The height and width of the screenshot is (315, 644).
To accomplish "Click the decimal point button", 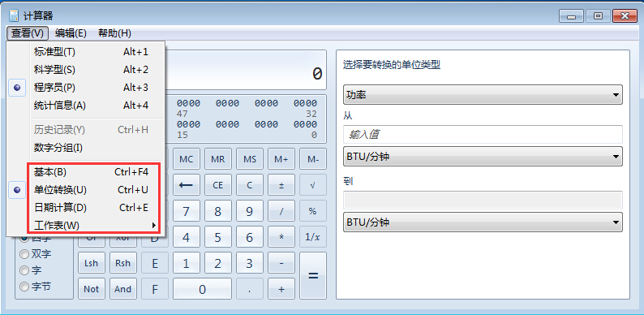I will [x=249, y=289].
